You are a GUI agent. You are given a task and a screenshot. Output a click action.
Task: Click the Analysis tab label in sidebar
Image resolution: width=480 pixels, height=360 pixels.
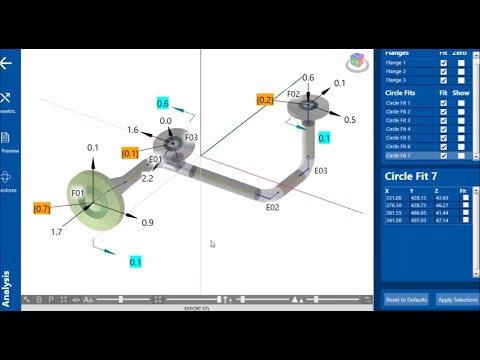click(x=6, y=289)
